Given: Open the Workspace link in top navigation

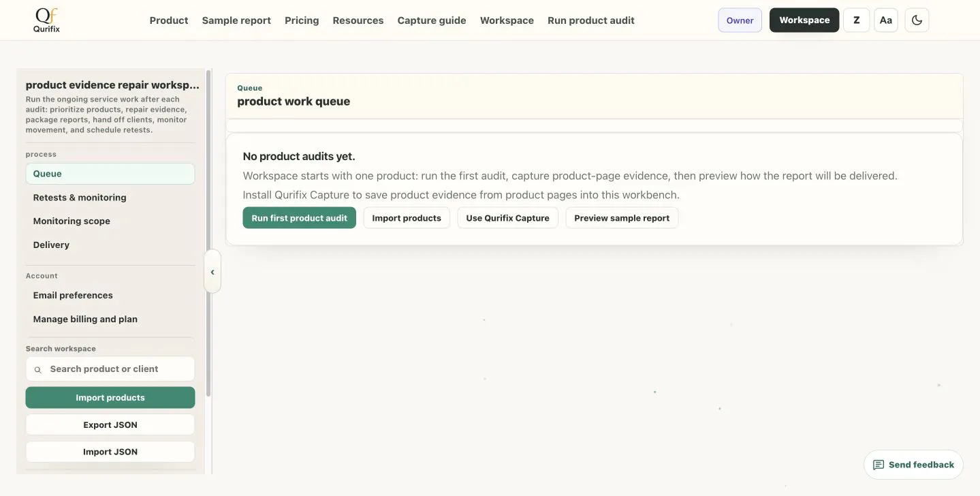Looking at the screenshot, I should pos(507,20).
